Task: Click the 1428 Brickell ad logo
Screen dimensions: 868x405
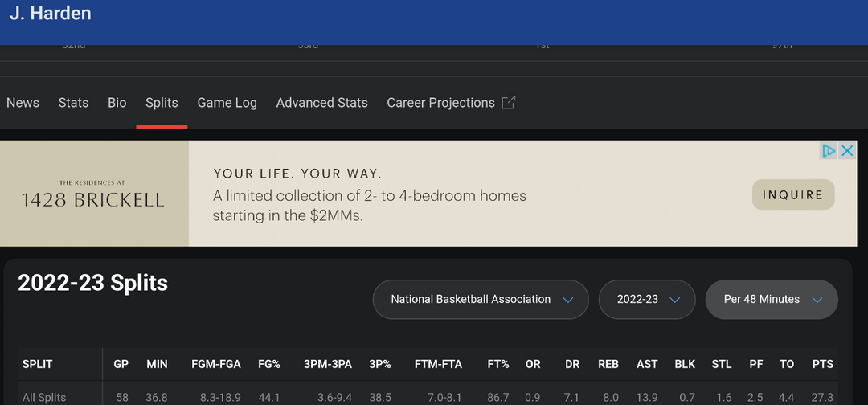Action: 93,194
